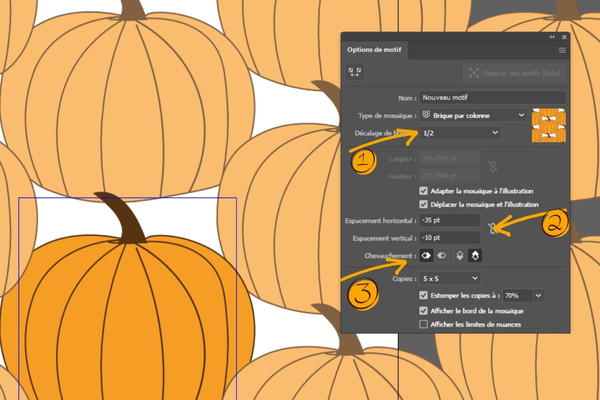Select bottom-in-front overlap icon
Viewport: 600px width, 400px height.
(x=475, y=256)
